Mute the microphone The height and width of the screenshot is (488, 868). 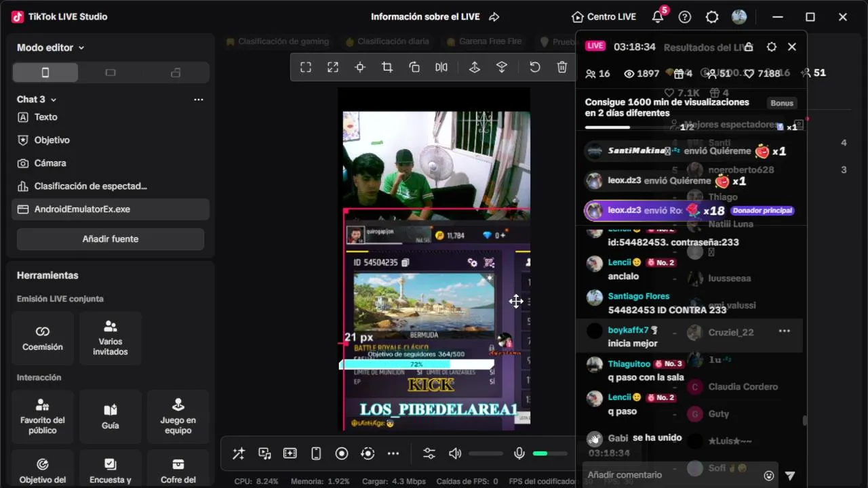coord(519,453)
